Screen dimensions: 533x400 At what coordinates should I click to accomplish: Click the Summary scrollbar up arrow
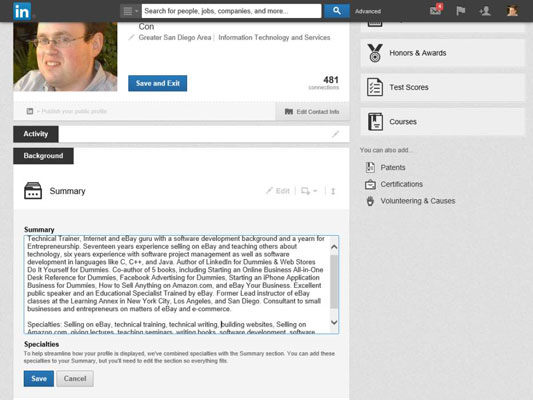(x=334, y=247)
